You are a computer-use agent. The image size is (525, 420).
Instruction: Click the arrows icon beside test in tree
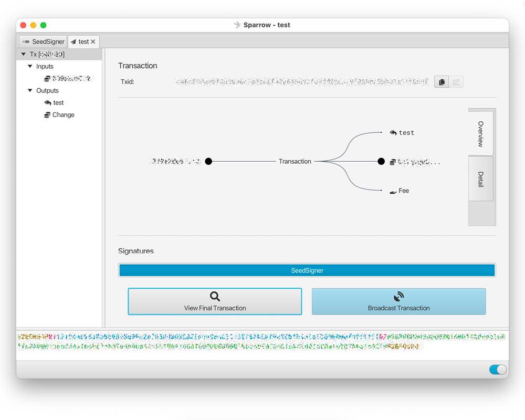[48, 102]
